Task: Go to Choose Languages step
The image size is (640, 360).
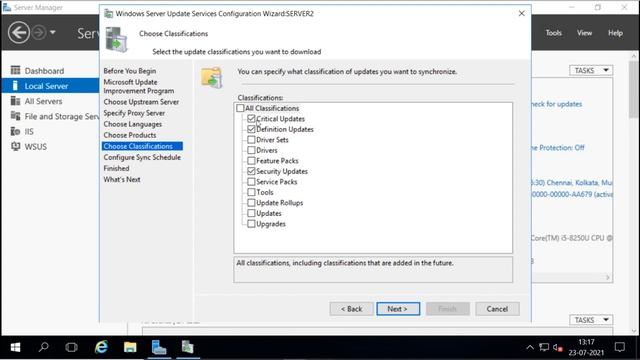Action: coord(133,124)
